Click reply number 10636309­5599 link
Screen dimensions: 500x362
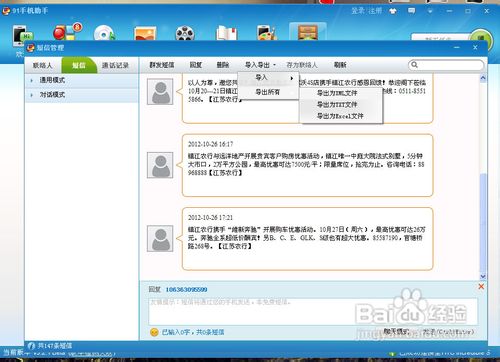tap(186, 289)
